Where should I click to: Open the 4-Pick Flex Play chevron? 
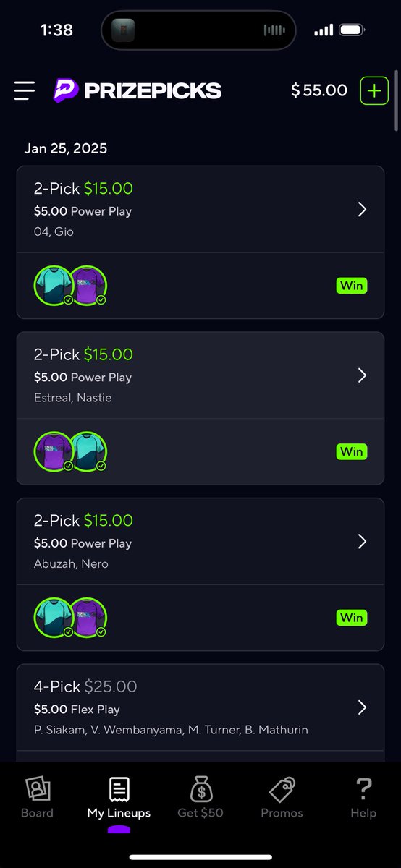coord(363,707)
